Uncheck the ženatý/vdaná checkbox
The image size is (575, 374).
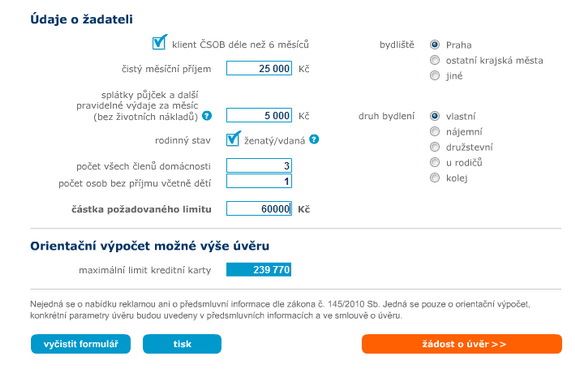click(233, 139)
